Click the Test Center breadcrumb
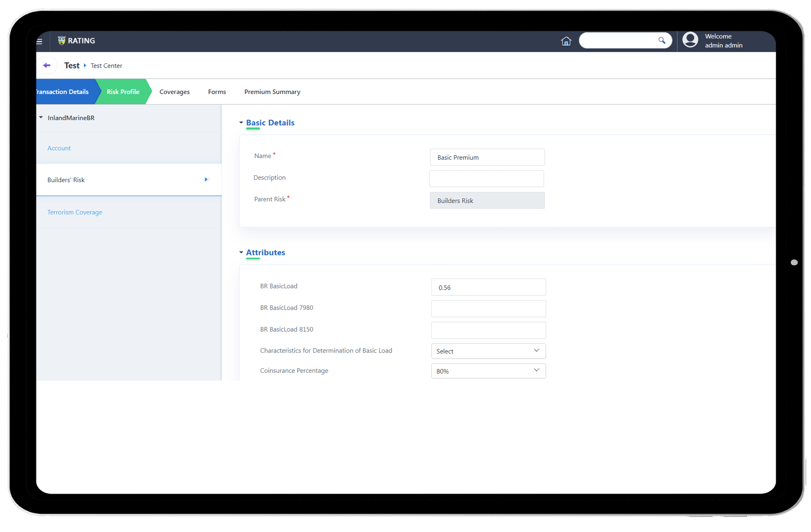 coord(106,66)
